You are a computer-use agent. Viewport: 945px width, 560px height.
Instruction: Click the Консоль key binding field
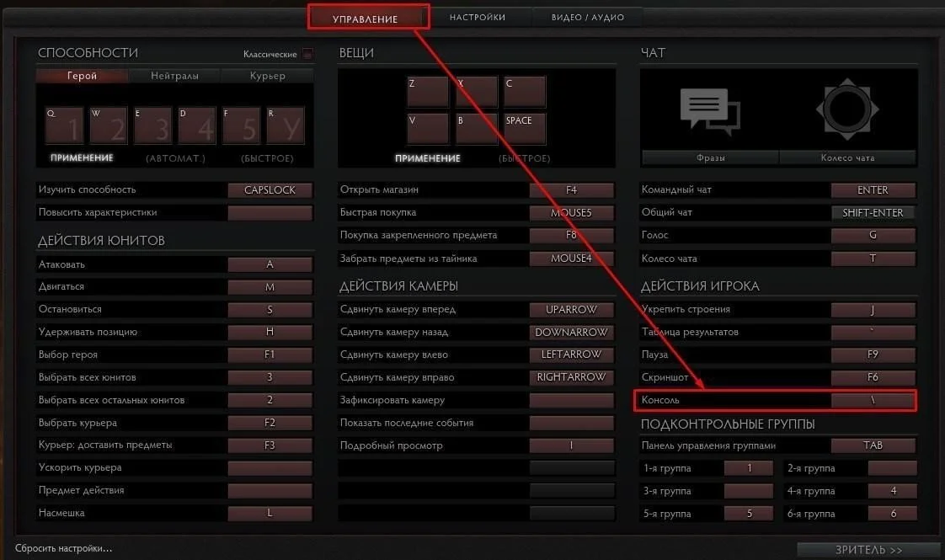873,400
